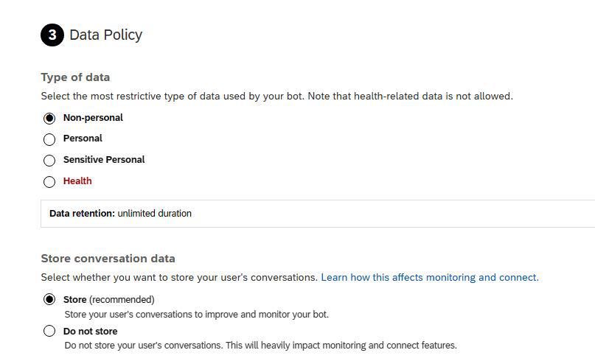Click the 'heavily impact monitoring' warning description

click(x=261, y=345)
